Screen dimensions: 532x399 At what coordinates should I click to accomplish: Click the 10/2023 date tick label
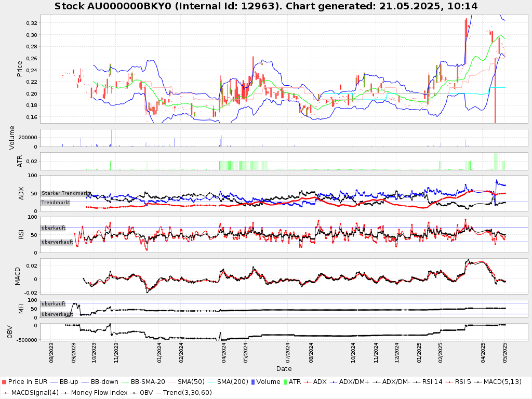coord(94,353)
